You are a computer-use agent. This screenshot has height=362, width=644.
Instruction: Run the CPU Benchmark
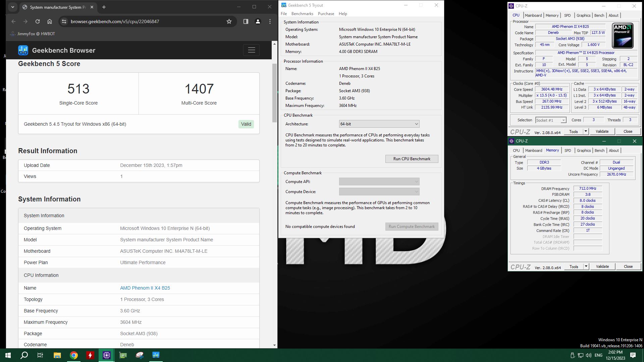[x=412, y=159]
